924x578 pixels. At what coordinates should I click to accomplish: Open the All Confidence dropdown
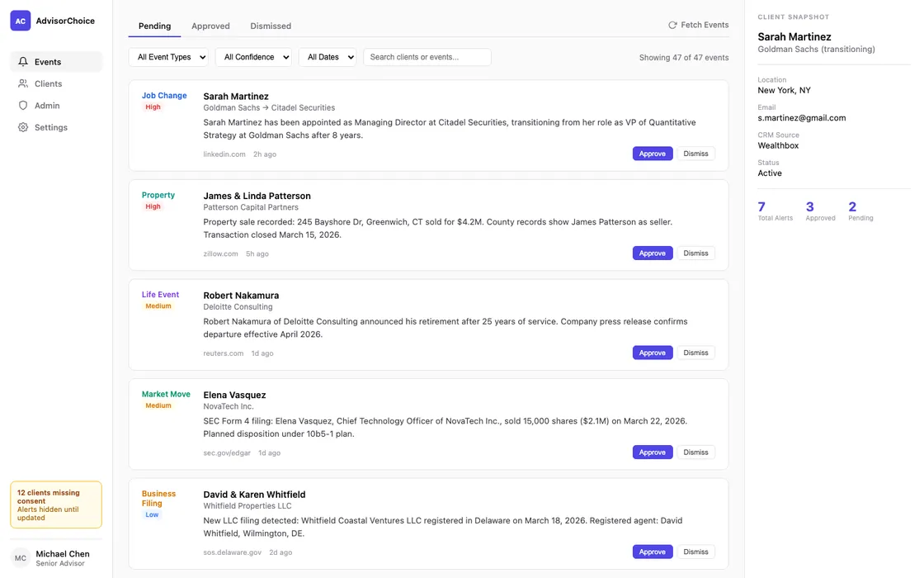click(253, 57)
